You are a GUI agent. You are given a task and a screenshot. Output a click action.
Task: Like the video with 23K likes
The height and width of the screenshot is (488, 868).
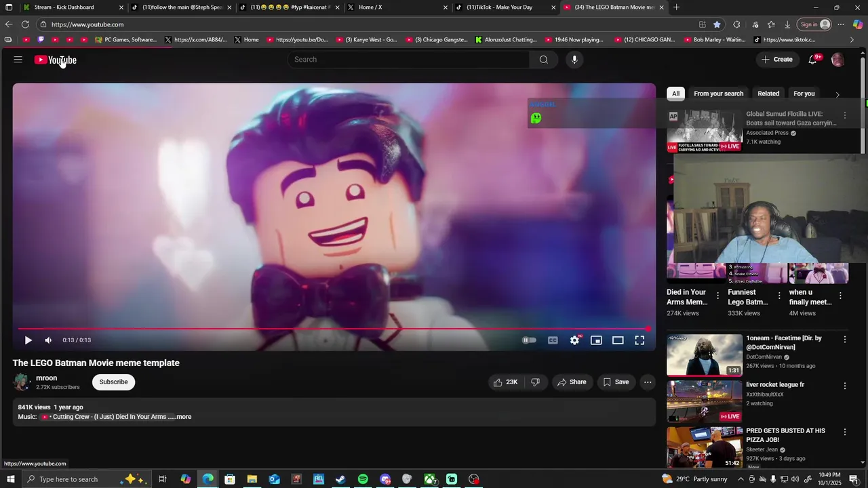(505, 382)
